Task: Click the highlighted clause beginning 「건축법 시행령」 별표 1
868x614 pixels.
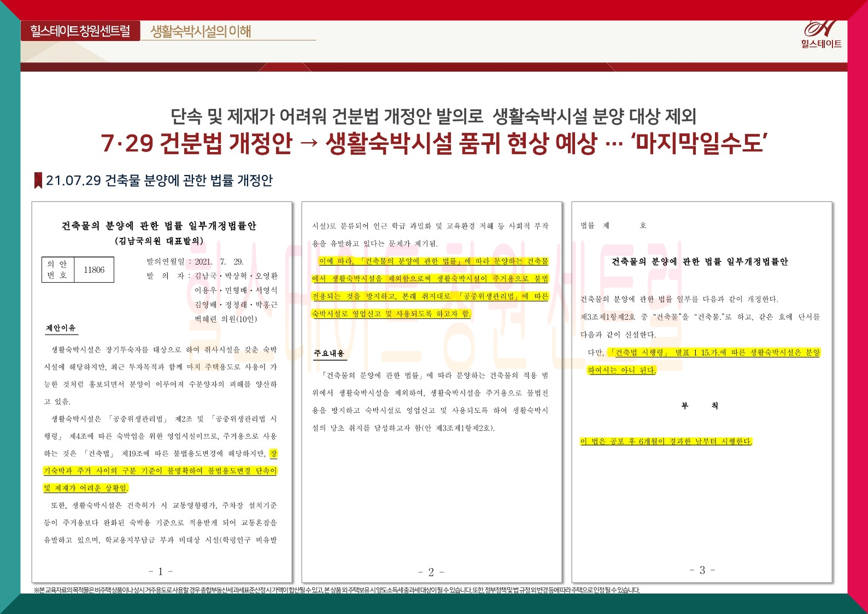Action: pyautogui.click(x=714, y=353)
